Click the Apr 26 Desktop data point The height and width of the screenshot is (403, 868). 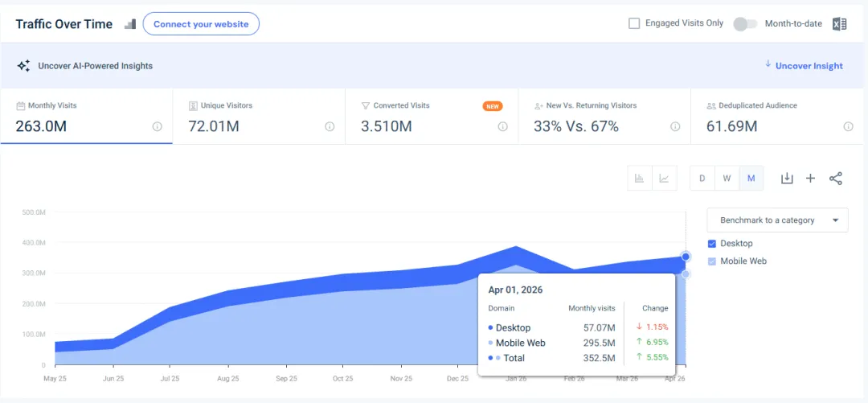(x=686, y=257)
